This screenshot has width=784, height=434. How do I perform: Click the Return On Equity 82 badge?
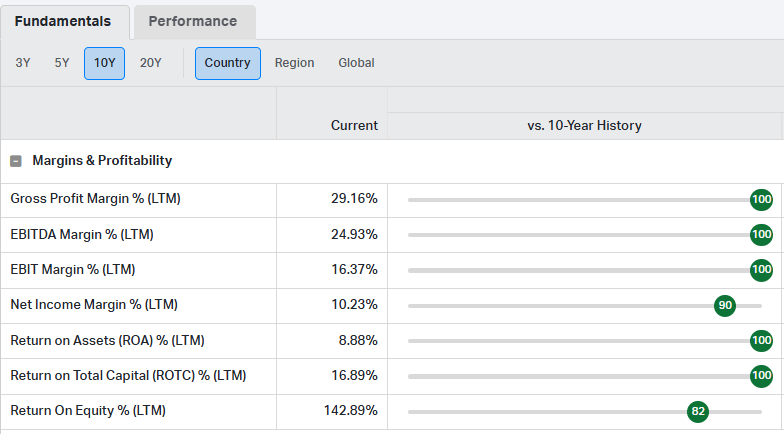[698, 411]
